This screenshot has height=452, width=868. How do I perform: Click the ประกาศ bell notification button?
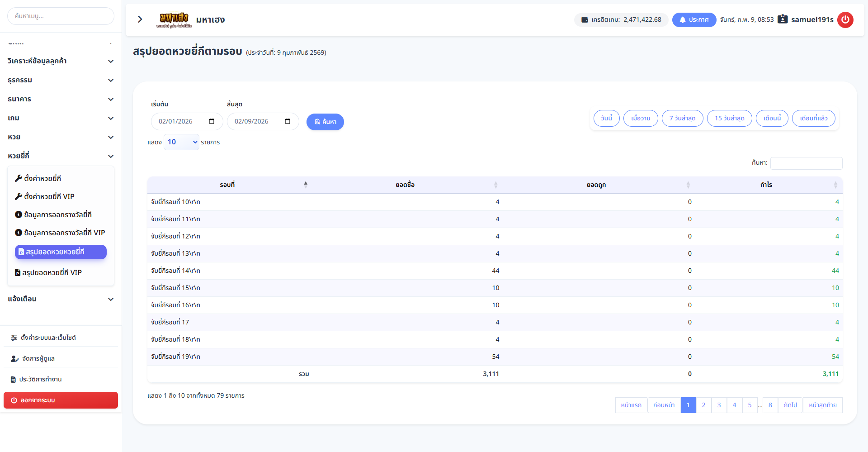[x=694, y=20]
